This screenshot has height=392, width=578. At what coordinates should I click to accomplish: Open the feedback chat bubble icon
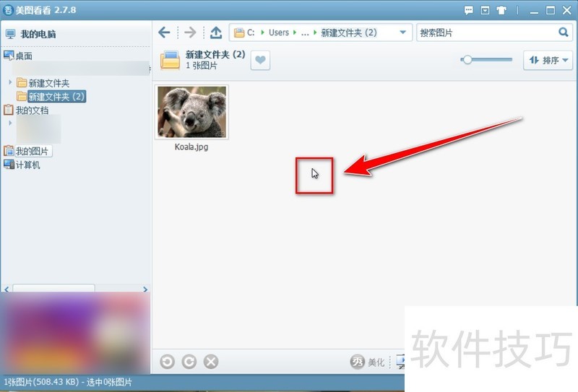[x=468, y=10]
